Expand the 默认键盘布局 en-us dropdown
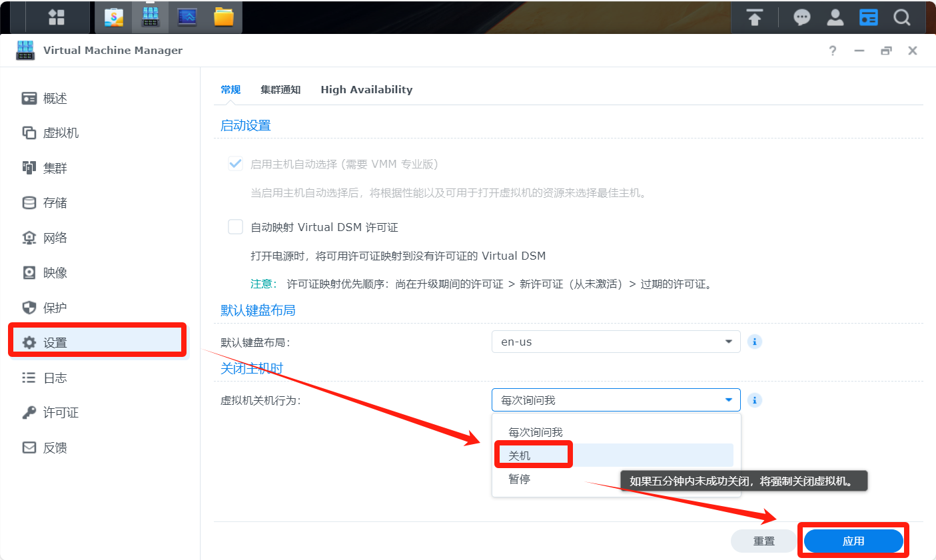This screenshot has width=936, height=560. pyautogui.click(x=616, y=342)
